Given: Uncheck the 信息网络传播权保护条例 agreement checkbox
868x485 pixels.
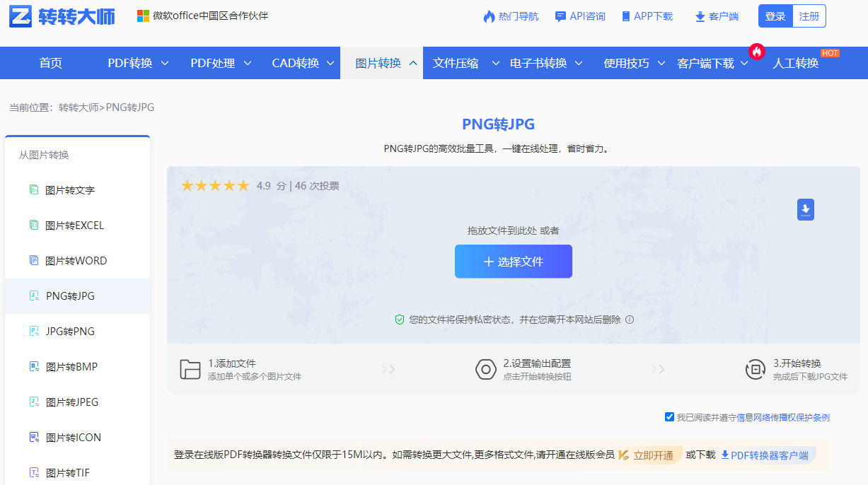Looking at the screenshot, I should (669, 416).
